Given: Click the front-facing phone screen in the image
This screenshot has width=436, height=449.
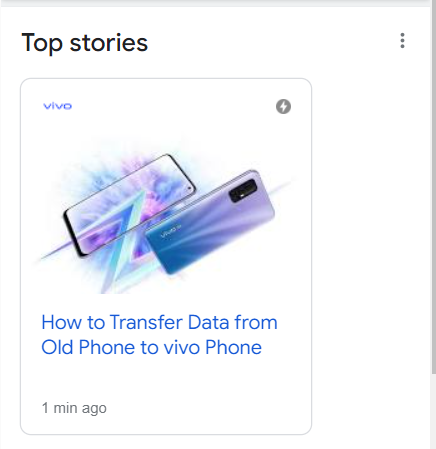Looking at the screenshot, I should click(x=131, y=204).
